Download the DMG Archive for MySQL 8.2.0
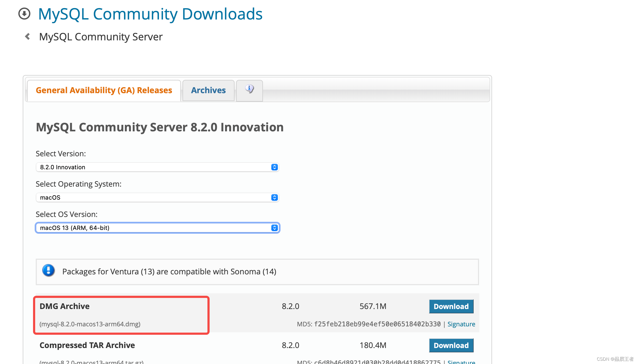Image resolution: width=638 pixels, height=364 pixels. (450, 306)
